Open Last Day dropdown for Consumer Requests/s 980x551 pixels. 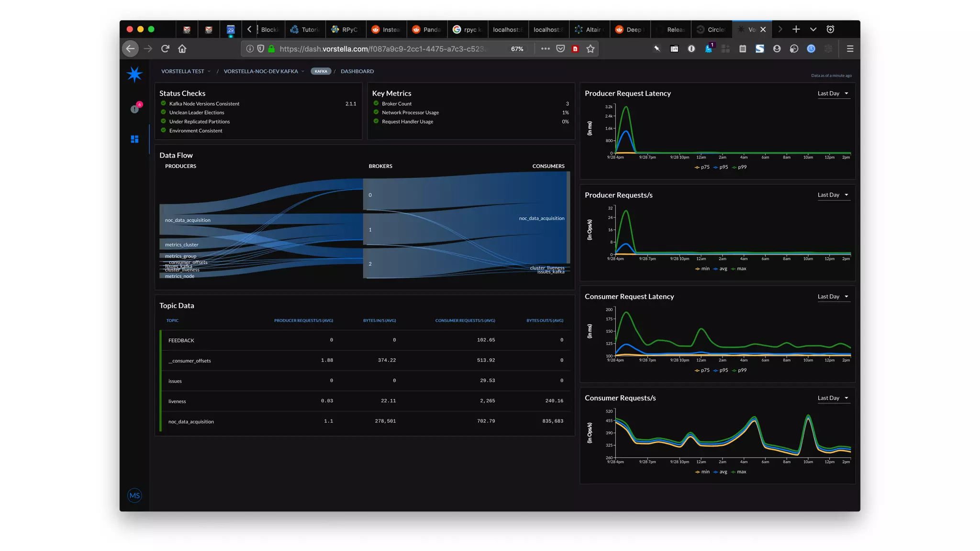click(x=833, y=398)
